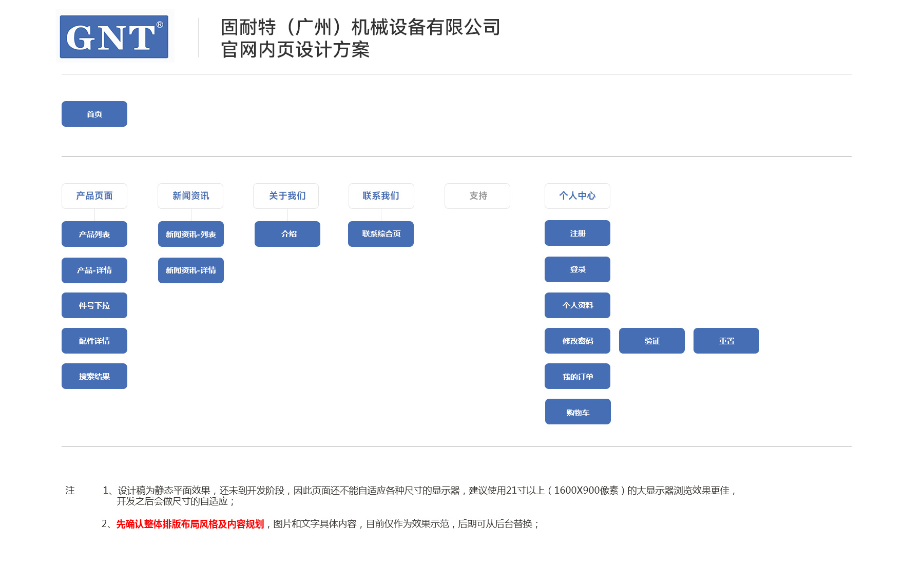The width and height of the screenshot is (924, 585).
Task: Click the GNT logo
Action: [x=114, y=36]
